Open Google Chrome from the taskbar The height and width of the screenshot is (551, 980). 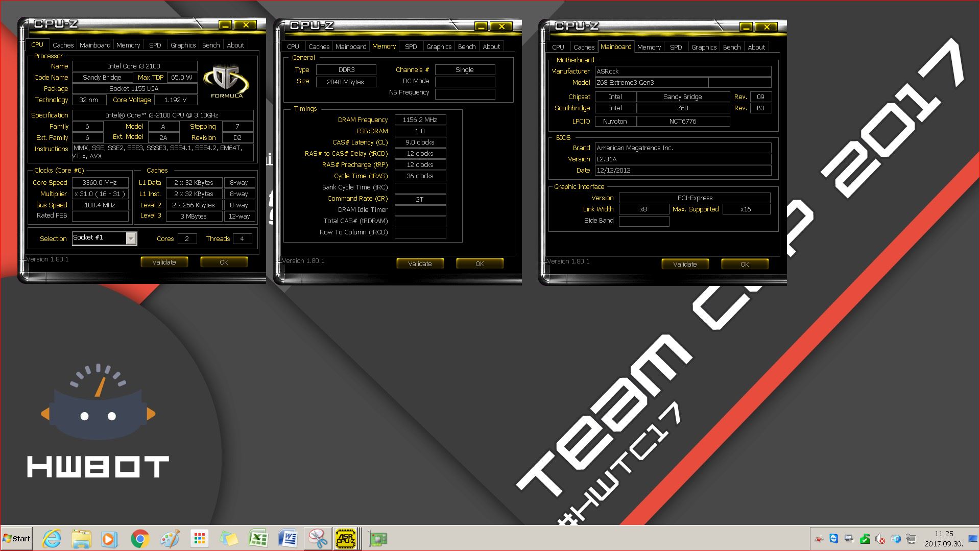140,539
